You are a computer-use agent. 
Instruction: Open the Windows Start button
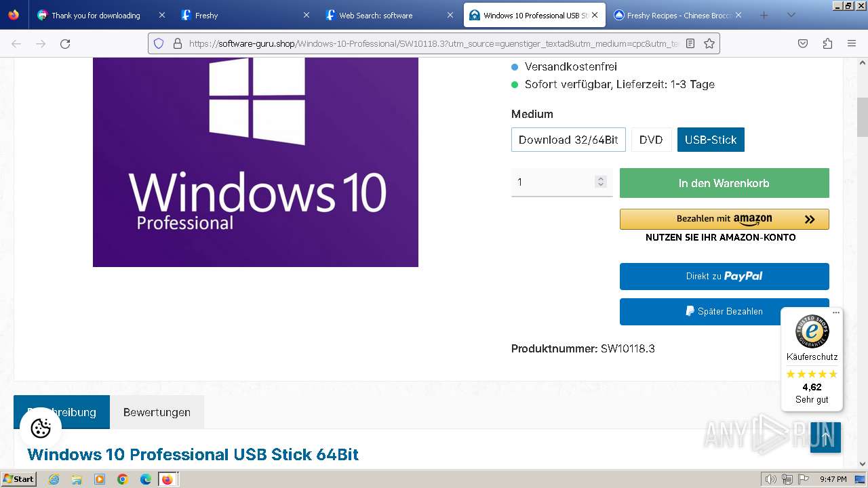(18, 479)
